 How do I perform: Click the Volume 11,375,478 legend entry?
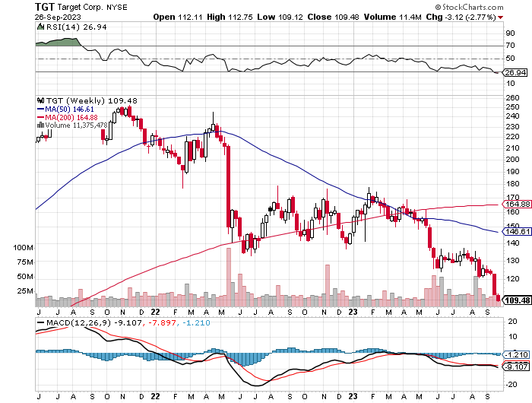(76, 125)
